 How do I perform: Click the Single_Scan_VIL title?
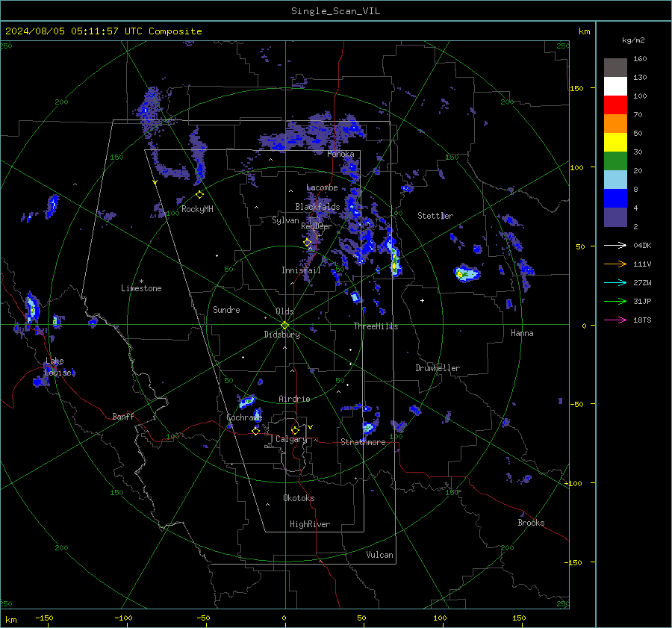click(335, 11)
